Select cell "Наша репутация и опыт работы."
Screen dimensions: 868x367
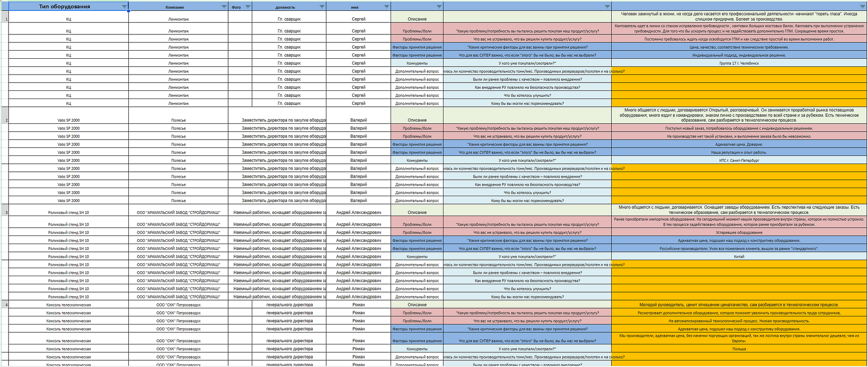click(x=739, y=152)
